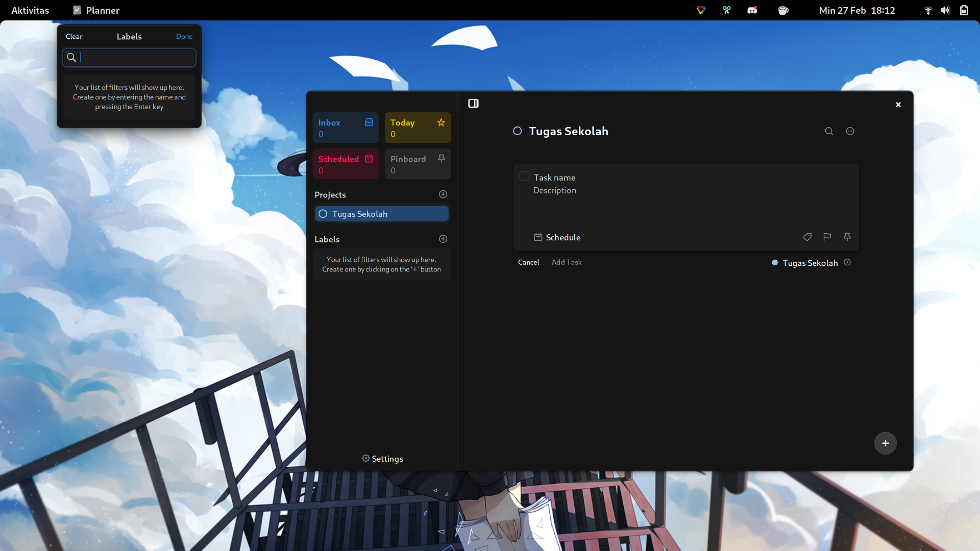This screenshot has width=980, height=551.
Task: Open search with the magnifier icon in project header
Action: coord(828,131)
